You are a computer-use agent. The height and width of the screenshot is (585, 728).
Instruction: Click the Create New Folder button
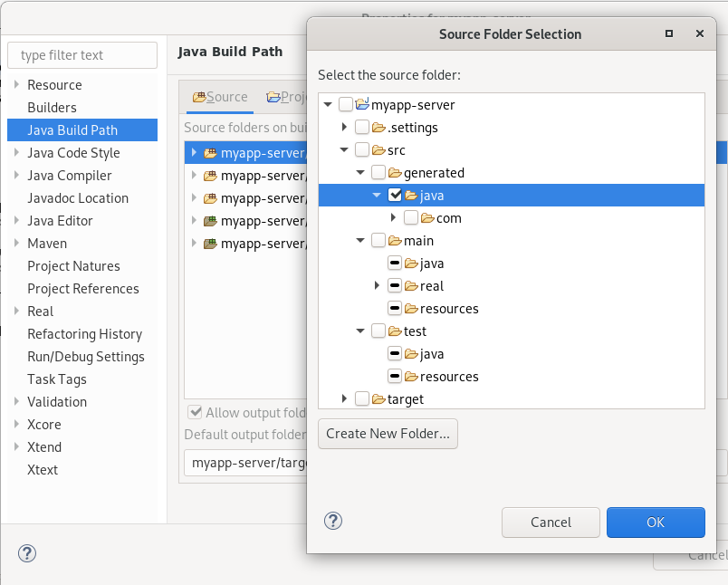388,434
